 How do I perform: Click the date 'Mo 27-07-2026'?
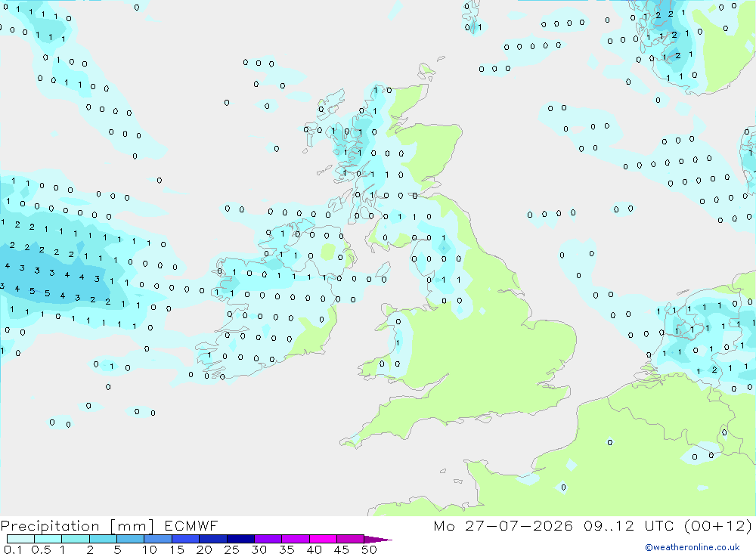(x=503, y=525)
